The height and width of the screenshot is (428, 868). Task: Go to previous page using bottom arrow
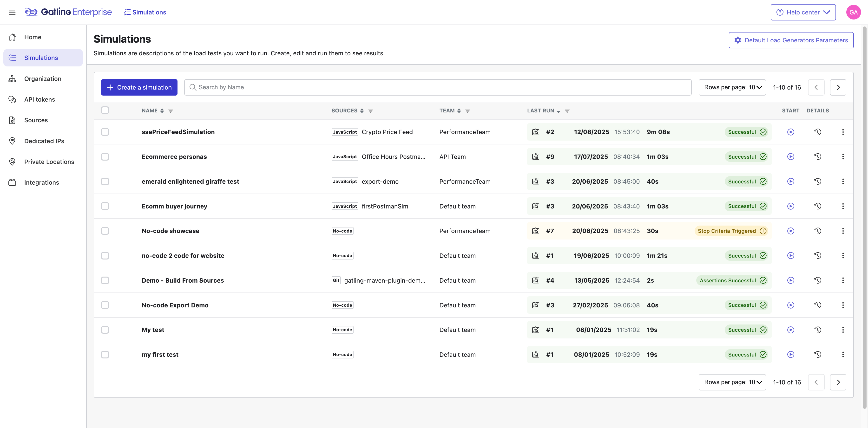click(x=816, y=382)
